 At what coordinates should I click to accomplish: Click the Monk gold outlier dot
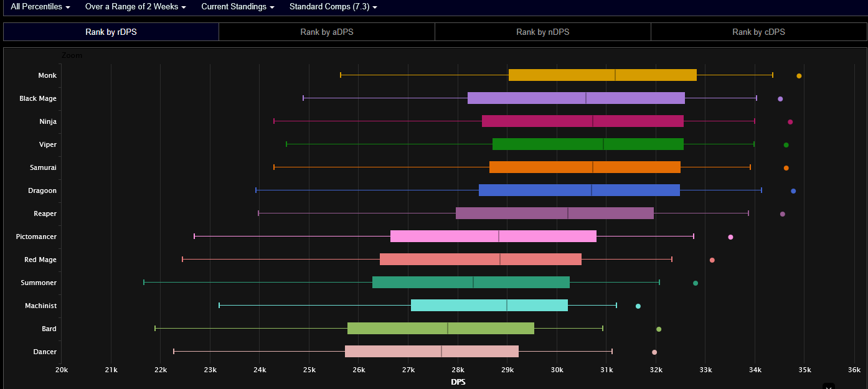pos(799,76)
